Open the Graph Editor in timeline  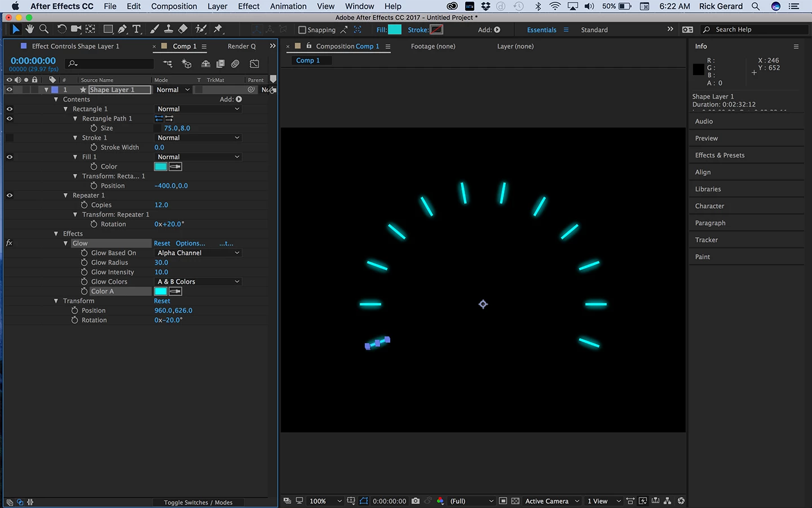255,64
